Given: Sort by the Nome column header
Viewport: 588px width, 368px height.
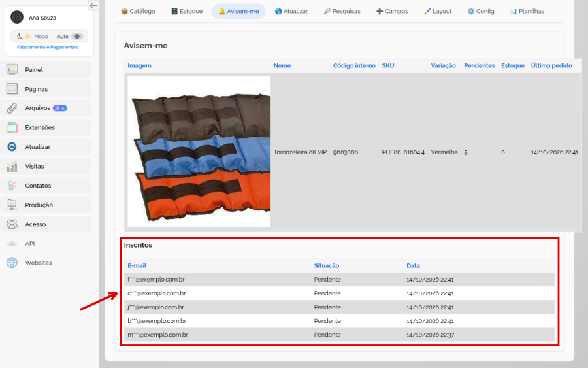Looking at the screenshot, I should (282, 65).
